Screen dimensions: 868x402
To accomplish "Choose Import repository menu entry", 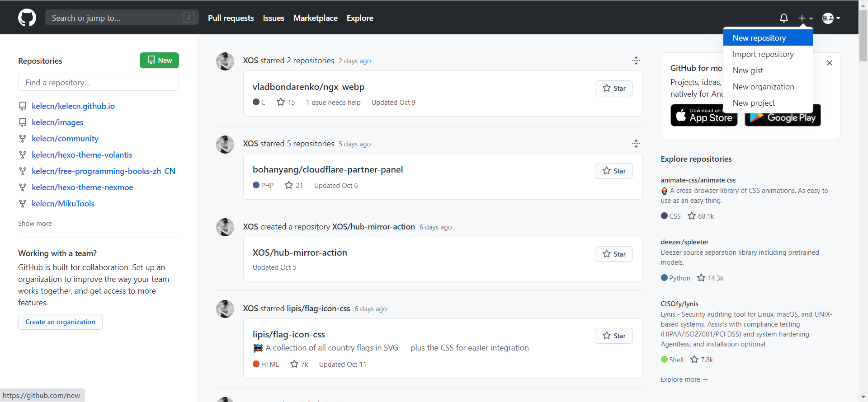I will 768,54.
